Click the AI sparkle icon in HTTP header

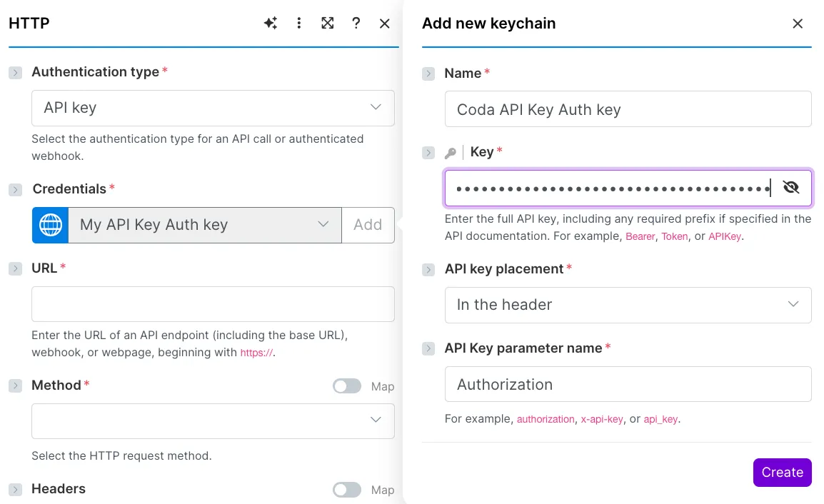[x=271, y=24]
